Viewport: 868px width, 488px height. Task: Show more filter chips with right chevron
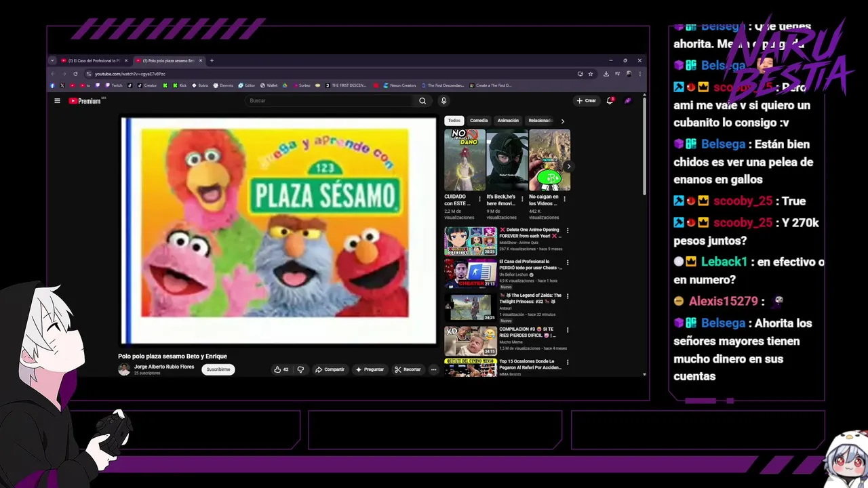pyautogui.click(x=562, y=121)
